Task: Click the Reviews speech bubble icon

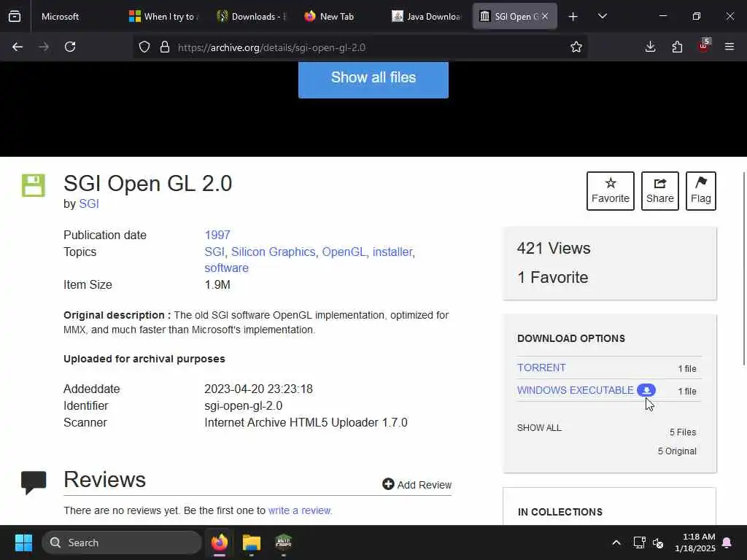Action: [34, 483]
